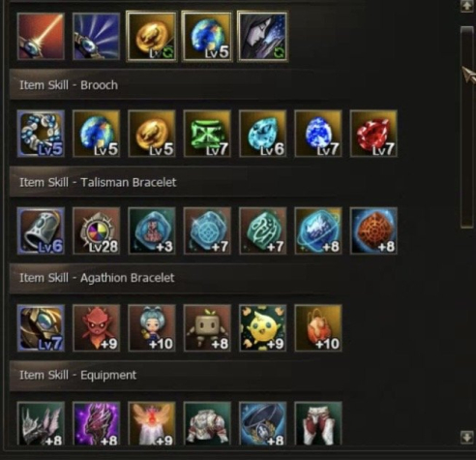476x460 pixels.
Task: Click the scrollbar up arrow
Action: pyautogui.click(x=466, y=6)
